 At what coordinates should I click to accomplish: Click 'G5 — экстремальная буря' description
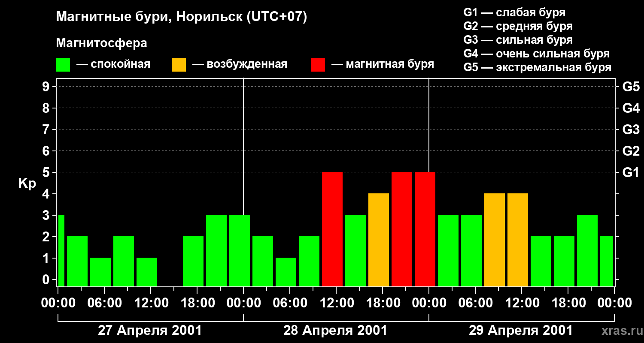538,67
